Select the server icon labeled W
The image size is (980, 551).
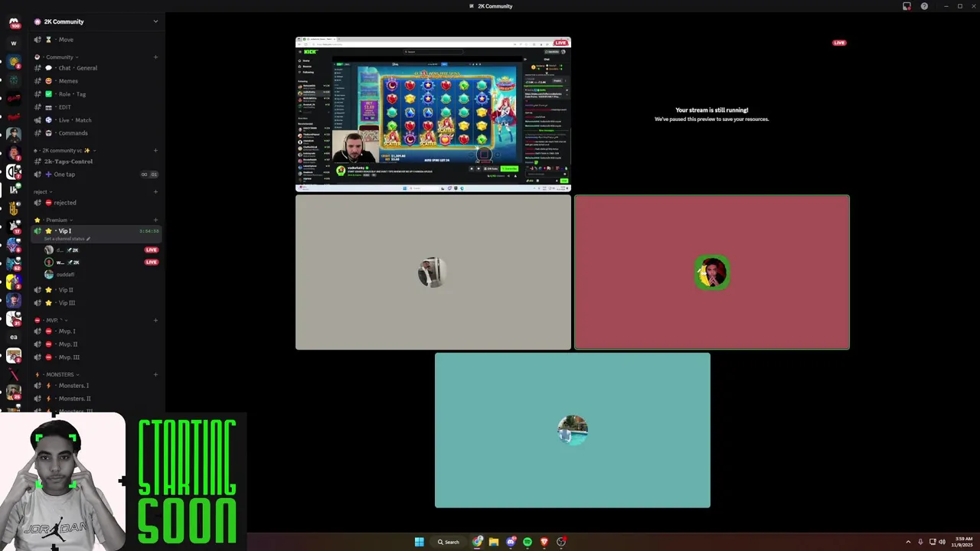tap(14, 44)
